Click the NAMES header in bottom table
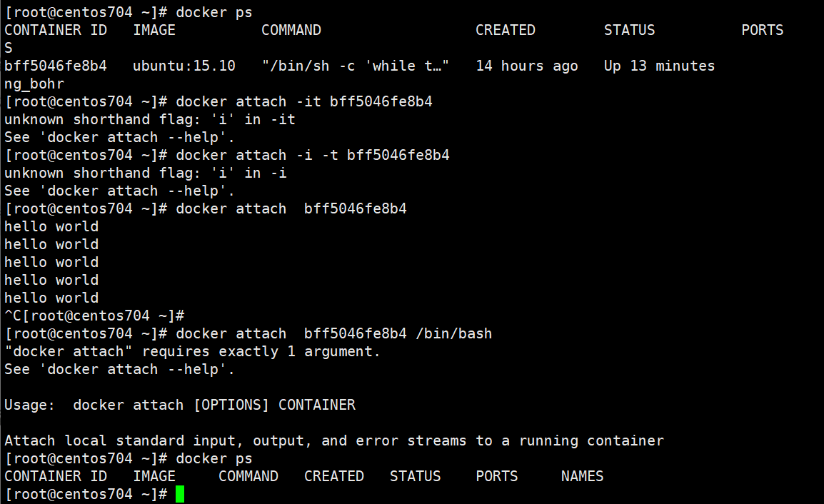824x504 pixels. pos(582,476)
